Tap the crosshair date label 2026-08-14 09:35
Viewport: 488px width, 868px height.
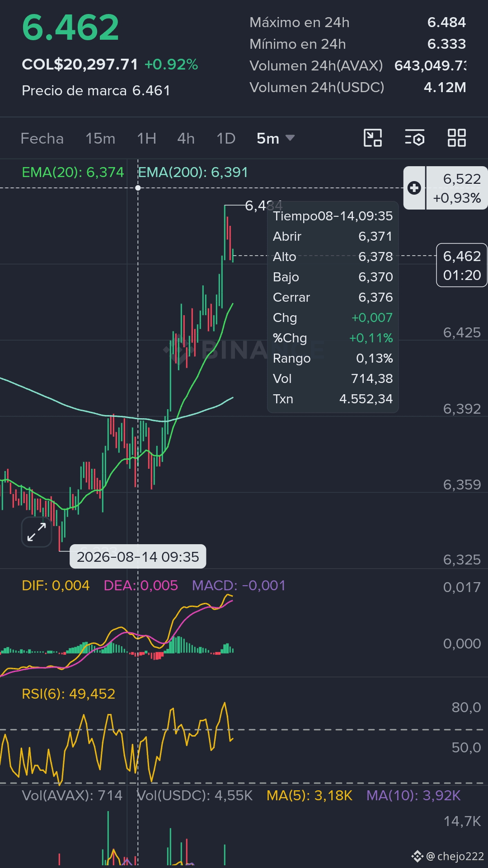tap(138, 556)
